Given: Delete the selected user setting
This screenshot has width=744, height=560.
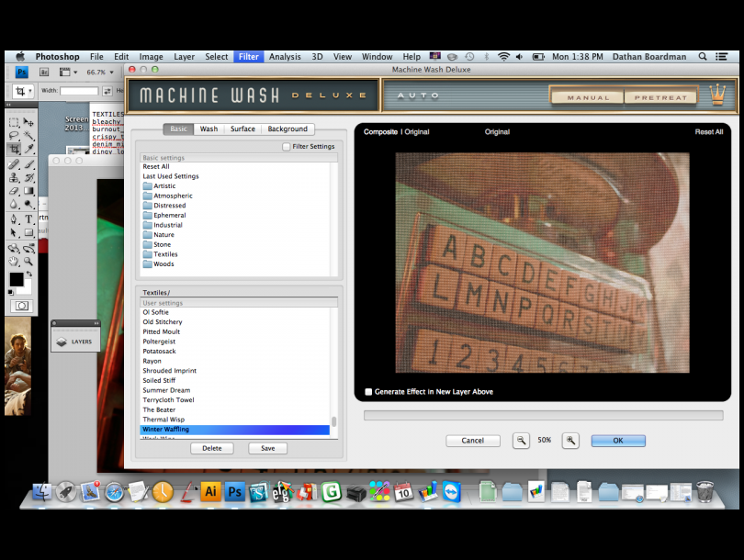Looking at the screenshot, I should tap(211, 448).
